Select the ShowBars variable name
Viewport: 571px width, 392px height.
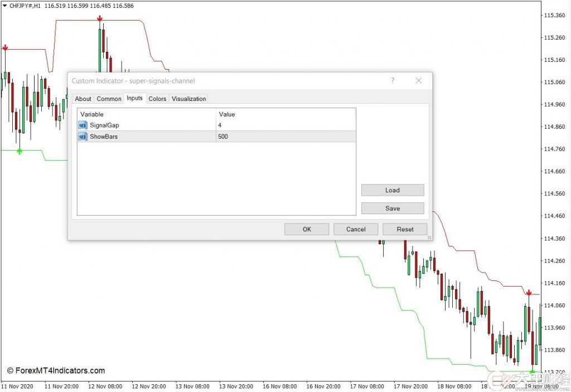104,137
